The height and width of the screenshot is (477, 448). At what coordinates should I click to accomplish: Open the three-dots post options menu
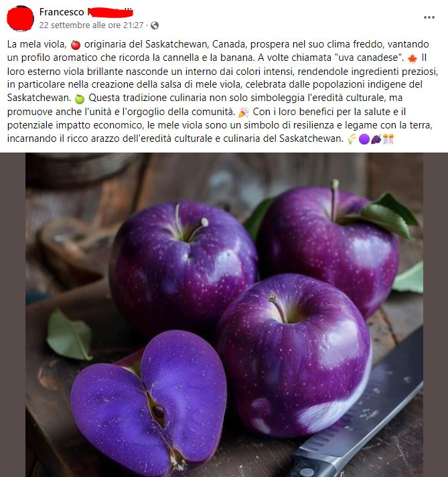click(429, 17)
